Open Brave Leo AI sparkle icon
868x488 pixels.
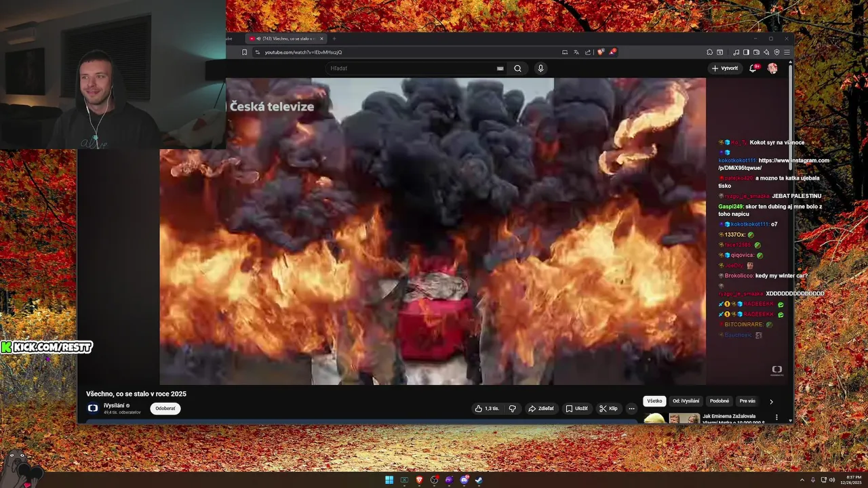766,52
